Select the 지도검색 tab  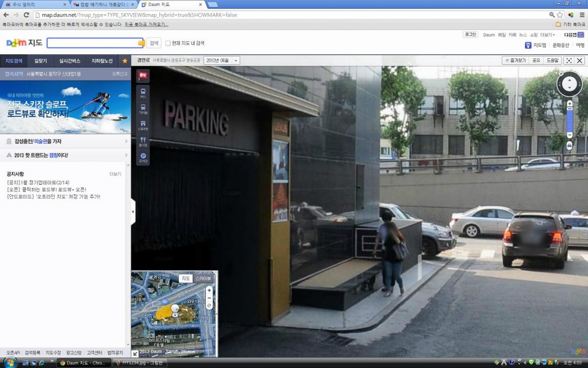(14, 61)
